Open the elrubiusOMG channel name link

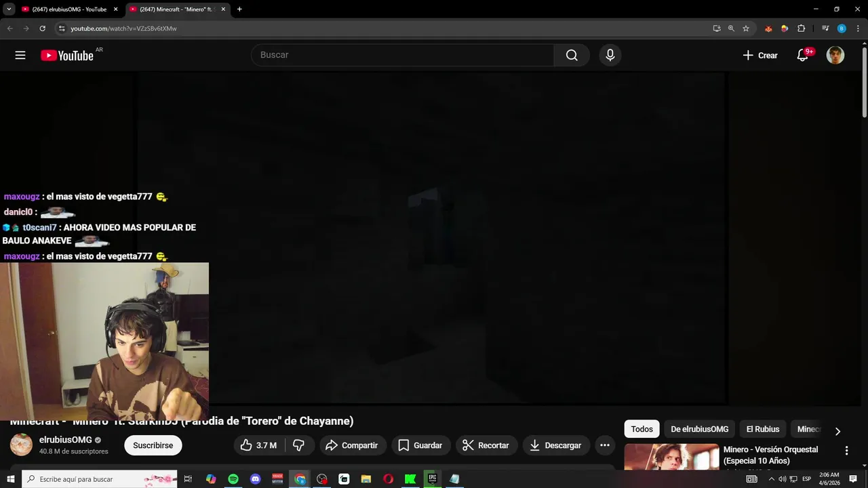pyautogui.click(x=65, y=440)
